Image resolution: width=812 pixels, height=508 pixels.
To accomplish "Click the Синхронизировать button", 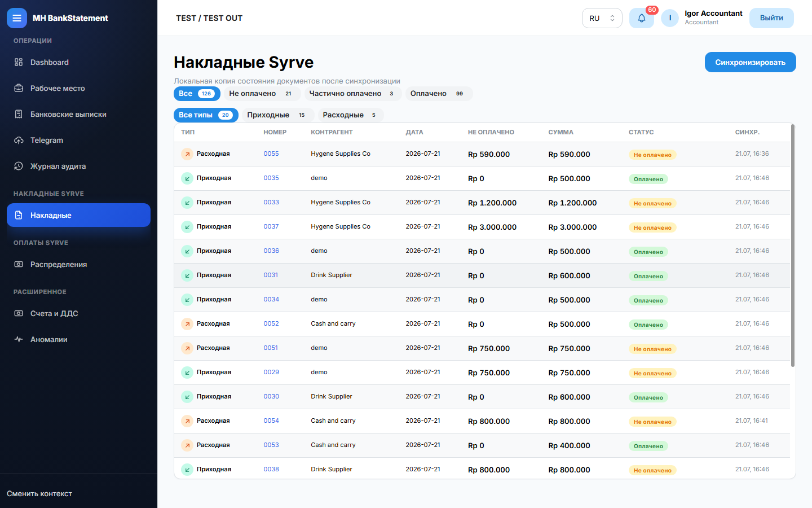I will (750, 62).
